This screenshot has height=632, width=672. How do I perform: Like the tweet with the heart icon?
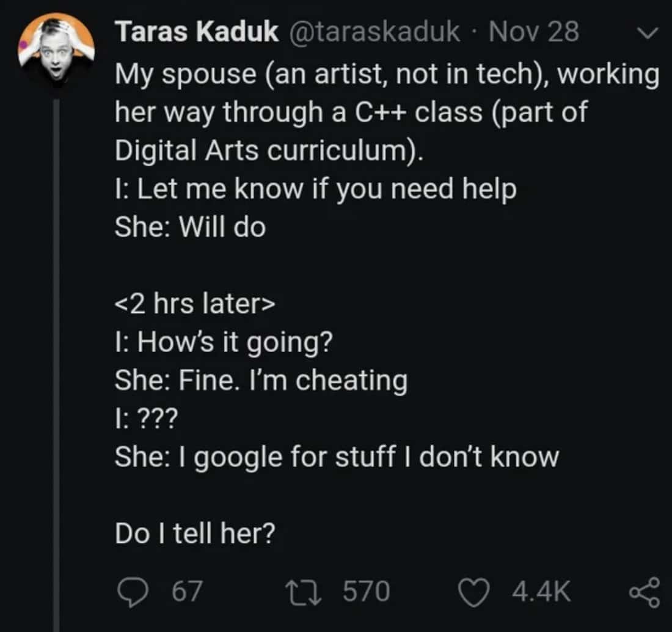[477, 591]
